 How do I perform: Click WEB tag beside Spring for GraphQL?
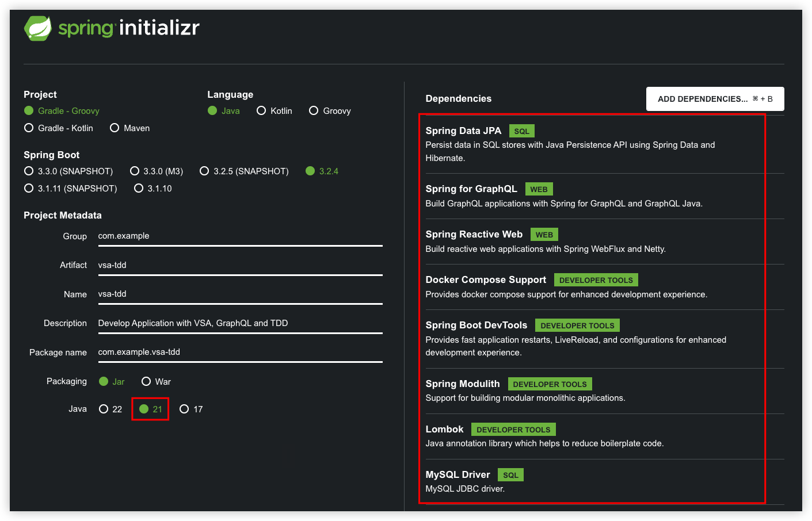click(x=539, y=189)
